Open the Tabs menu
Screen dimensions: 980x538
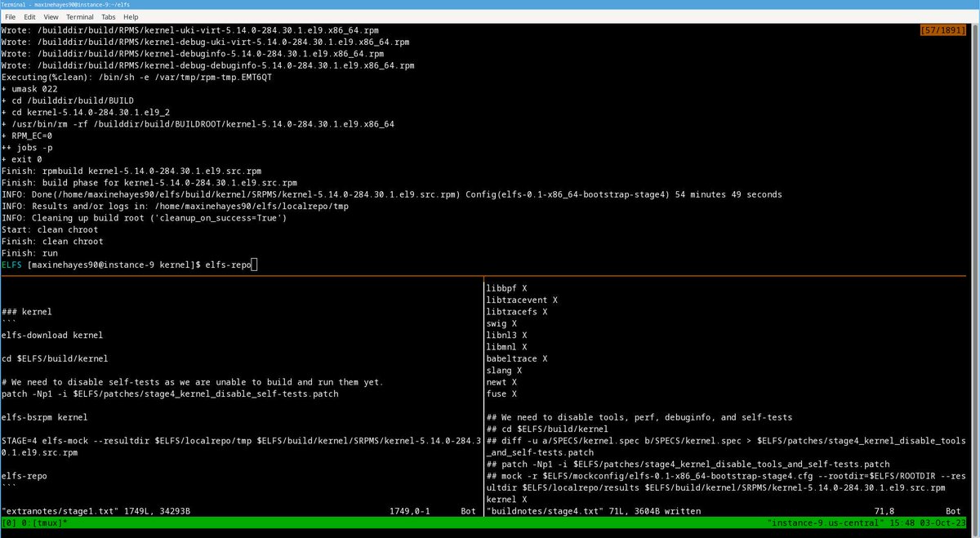tap(109, 16)
